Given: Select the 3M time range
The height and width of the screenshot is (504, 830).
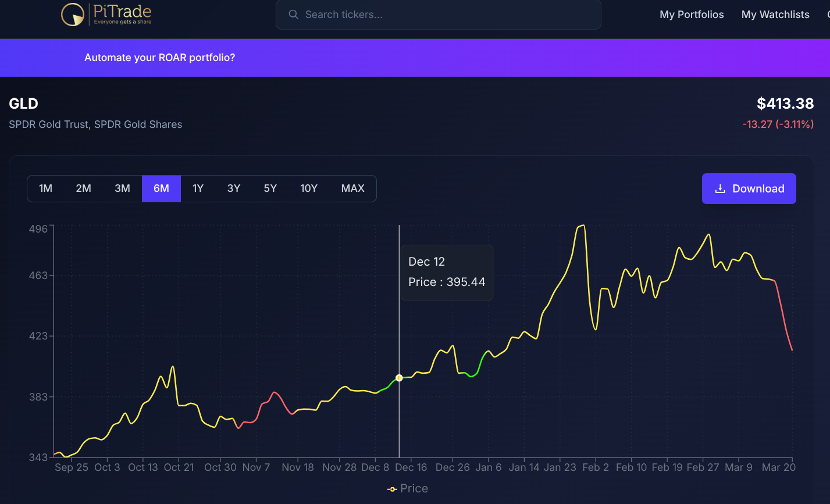Looking at the screenshot, I should click(x=122, y=188).
